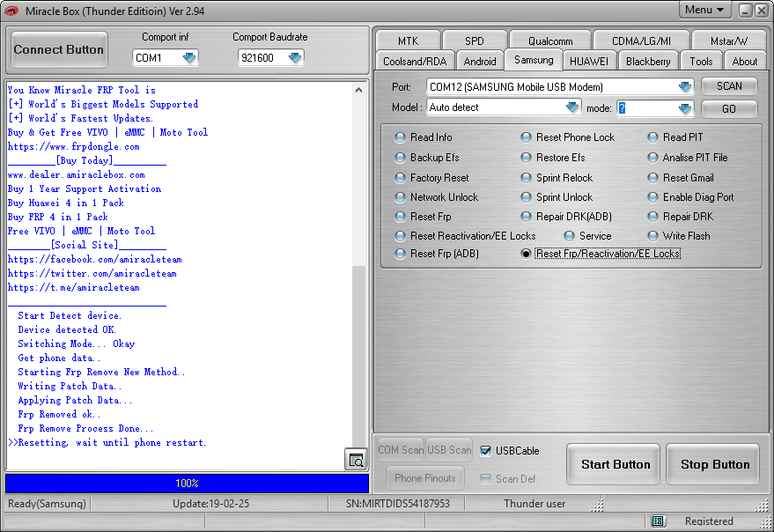Open the Menu dropdown in title bar

coord(704,10)
